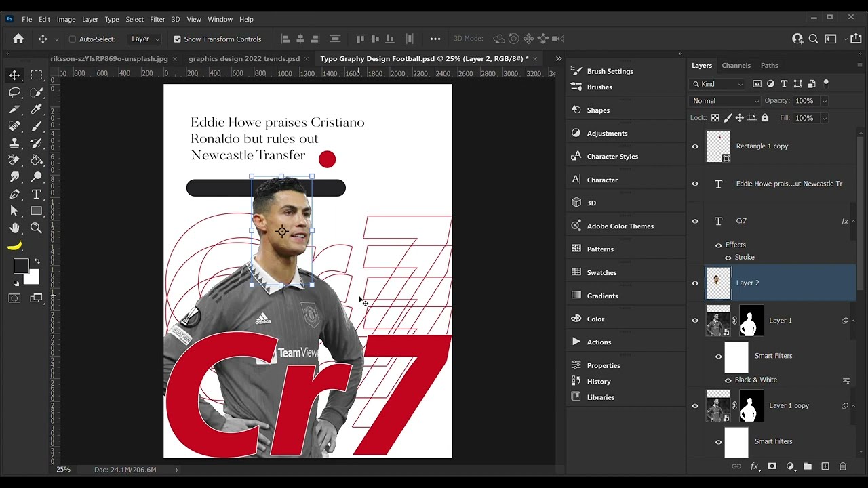Open the Fill slider dropdown arrow

[x=824, y=118]
